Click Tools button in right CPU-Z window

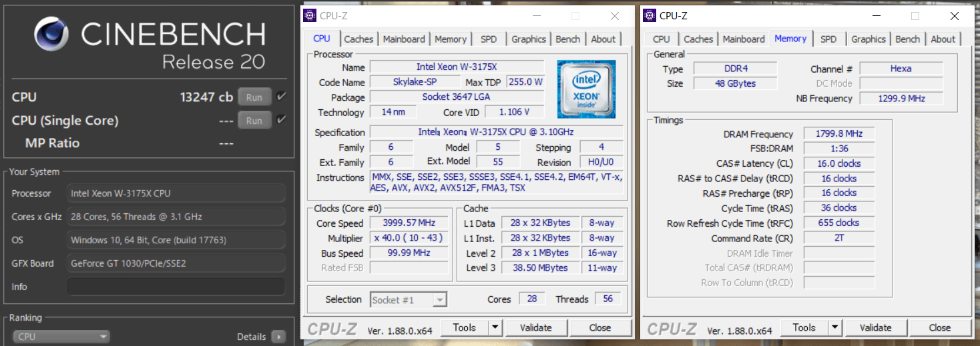pos(804,327)
